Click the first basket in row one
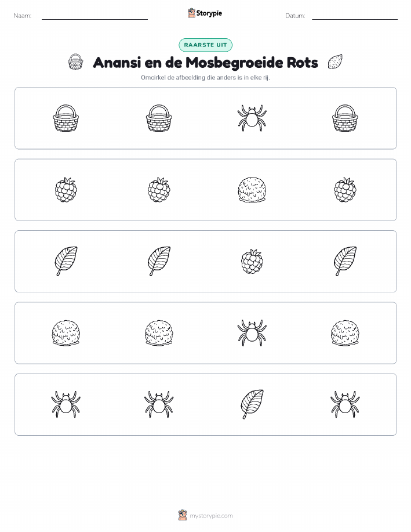 coord(66,118)
